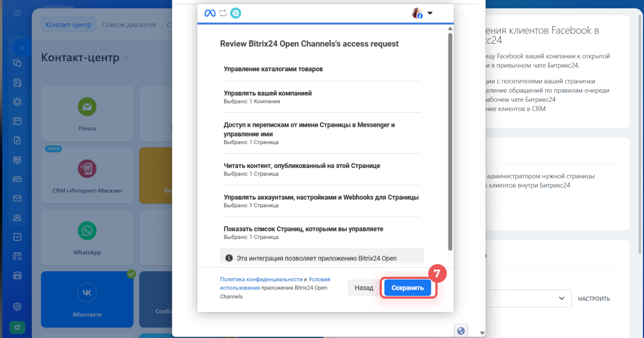This screenshot has height=338, width=644.
Task: Open the settings gear in left sidebar
Action: click(x=17, y=307)
